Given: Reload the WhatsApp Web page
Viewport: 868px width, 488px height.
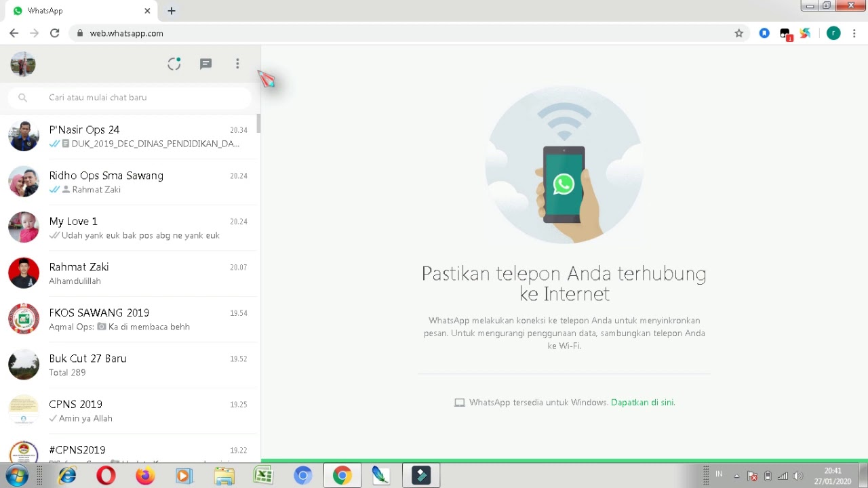Looking at the screenshot, I should pos(55,33).
